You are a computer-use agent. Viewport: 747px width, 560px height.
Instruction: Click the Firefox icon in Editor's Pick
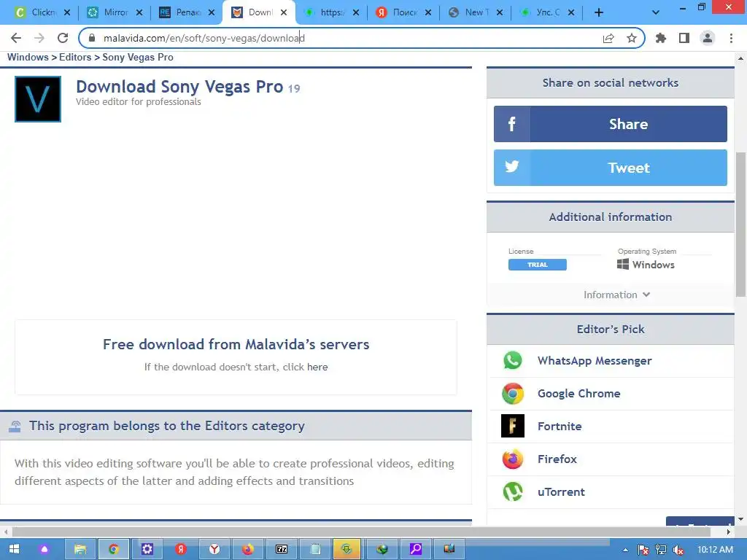[x=513, y=459]
